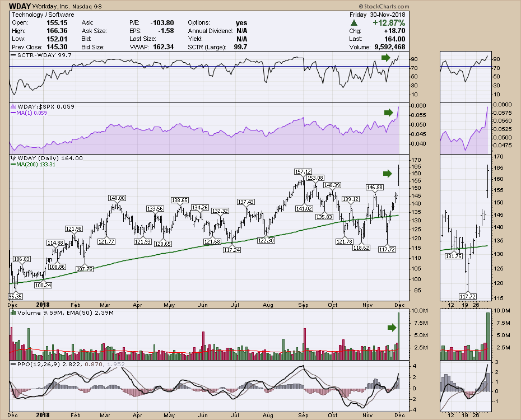Click the 131.75 label in the zoom panel
Screen dimensions: 521x420
(x=454, y=256)
